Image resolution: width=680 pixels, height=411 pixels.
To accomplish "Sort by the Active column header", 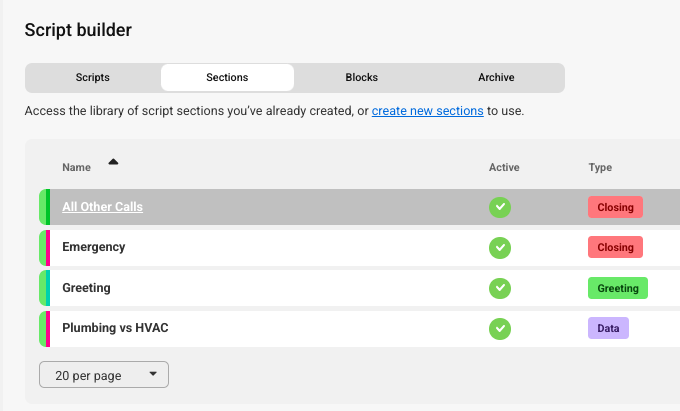I will coord(504,167).
